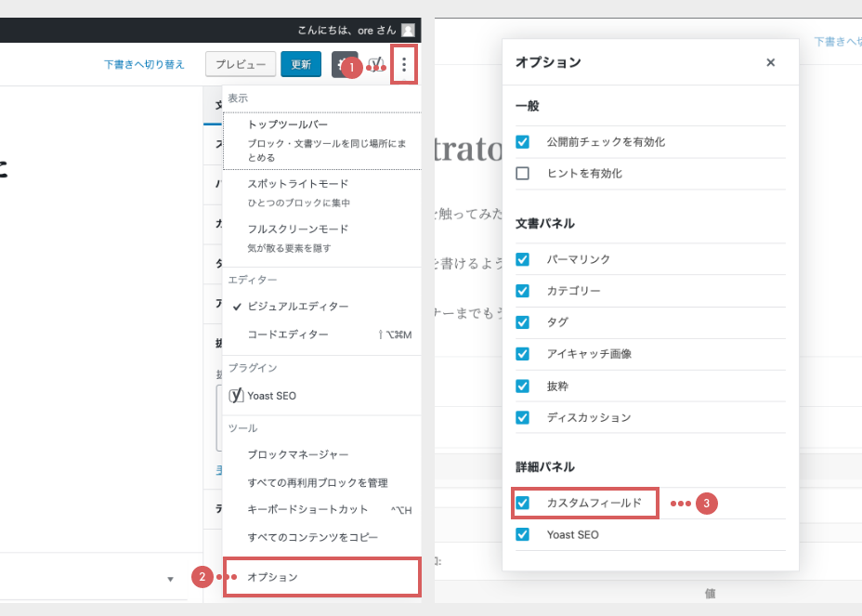Switch to コードエディター

(287, 334)
